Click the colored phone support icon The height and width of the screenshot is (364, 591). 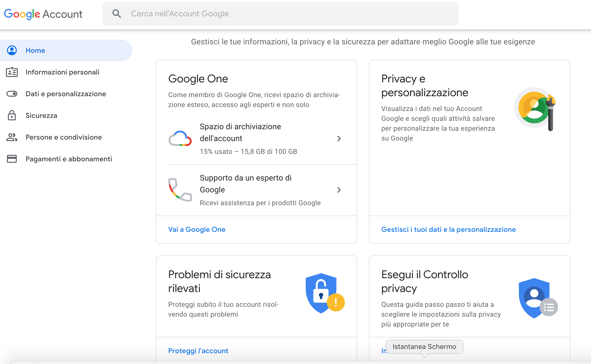pyautogui.click(x=180, y=190)
